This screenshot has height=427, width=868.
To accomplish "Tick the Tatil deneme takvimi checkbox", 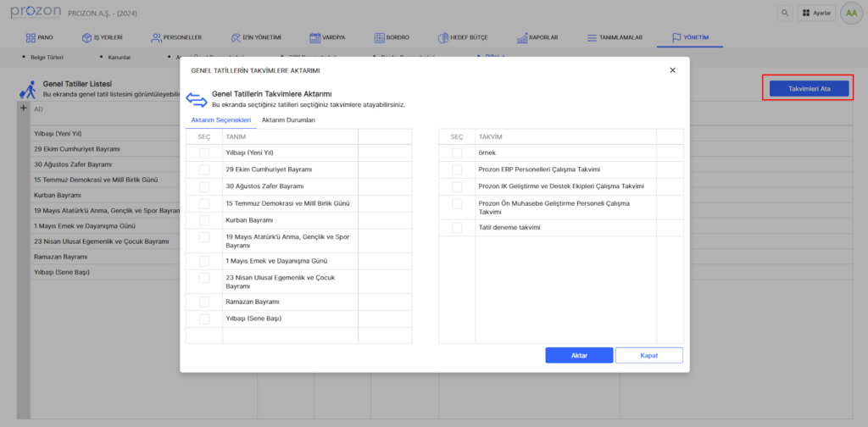I will coord(457,228).
